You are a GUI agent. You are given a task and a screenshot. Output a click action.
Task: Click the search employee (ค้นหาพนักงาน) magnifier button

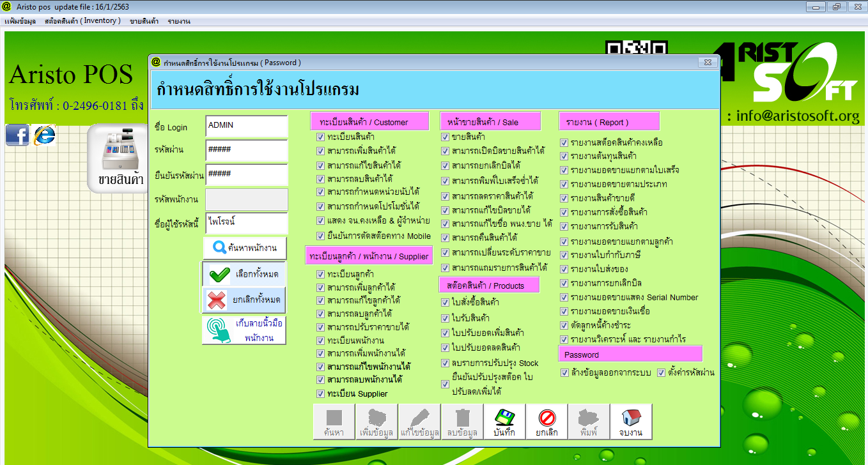coord(244,248)
